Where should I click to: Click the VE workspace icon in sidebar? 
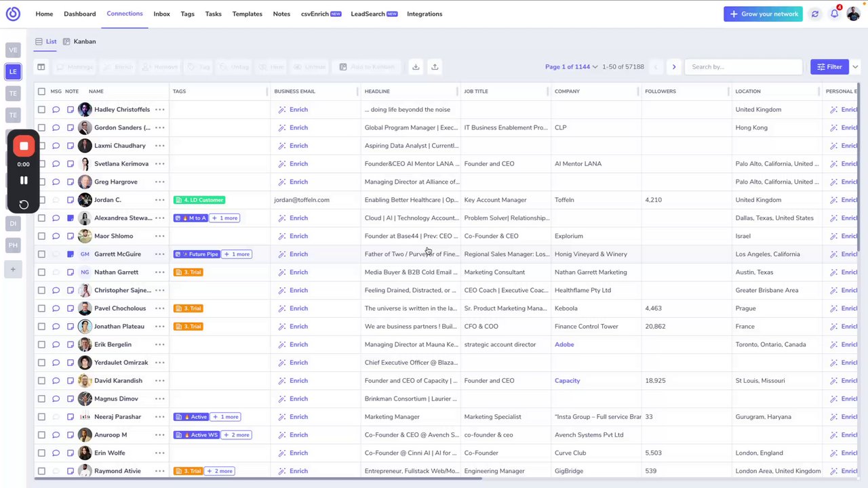[x=13, y=49]
